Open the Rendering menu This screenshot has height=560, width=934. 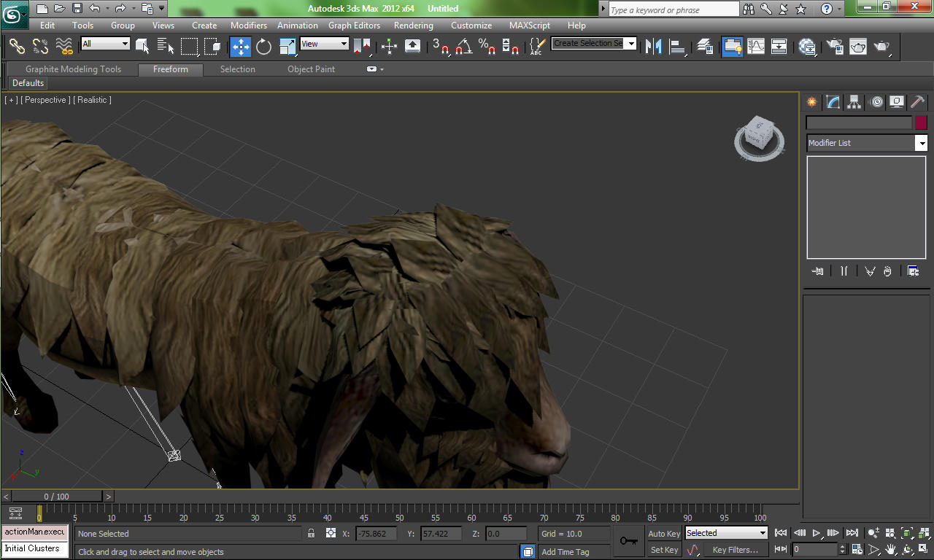[x=414, y=25]
